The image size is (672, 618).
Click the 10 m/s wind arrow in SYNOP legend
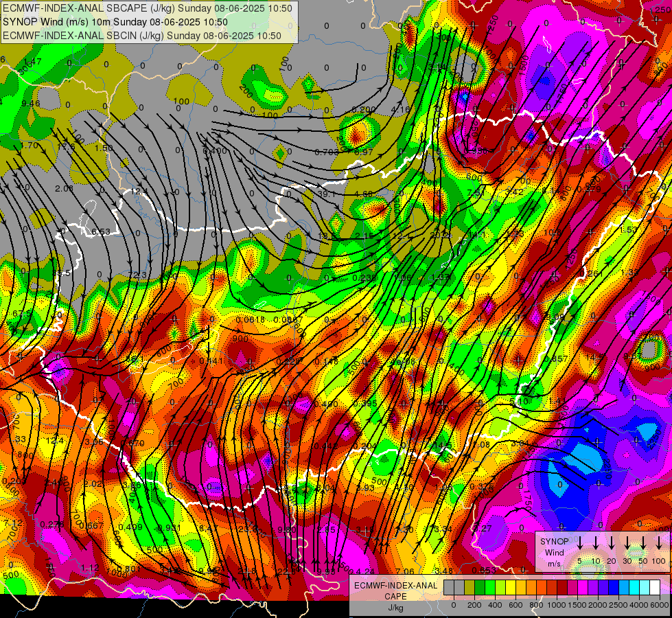point(596,543)
